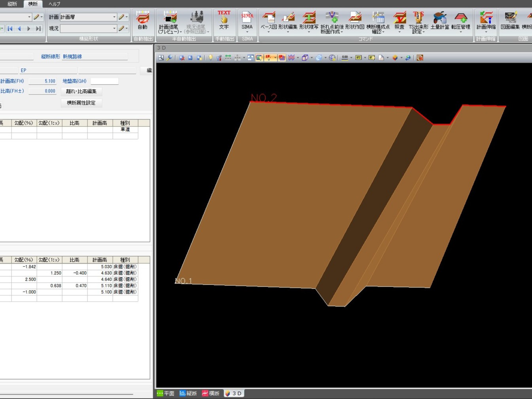
Task: Jump to first section with the first-record arrow
Action: coord(10,28)
